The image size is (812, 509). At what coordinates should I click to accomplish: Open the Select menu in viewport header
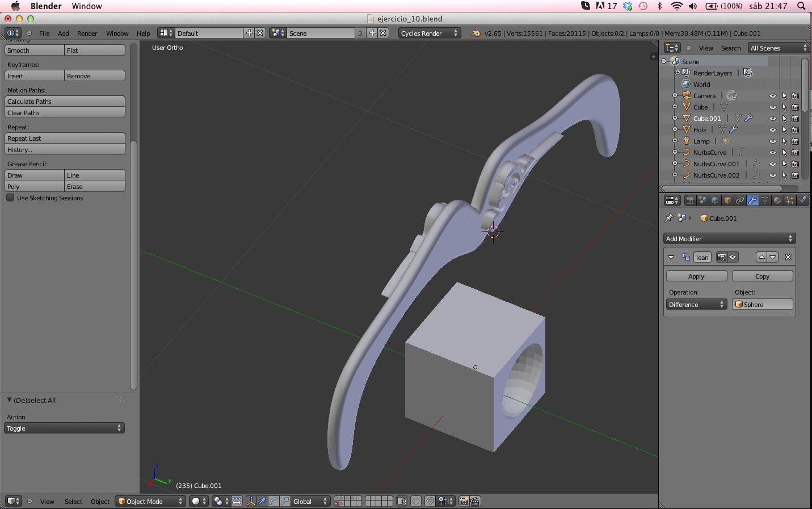click(x=73, y=502)
